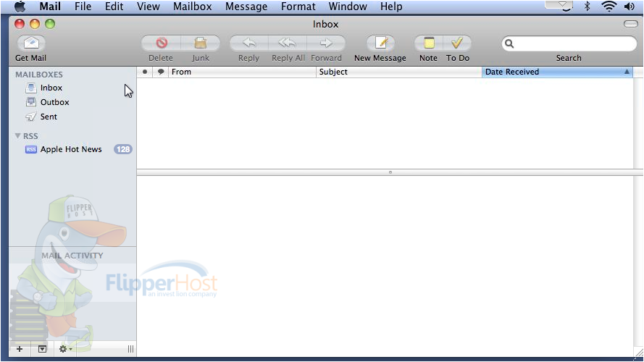Open the Edit menu

pyautogui.click(x=114, y=7)
